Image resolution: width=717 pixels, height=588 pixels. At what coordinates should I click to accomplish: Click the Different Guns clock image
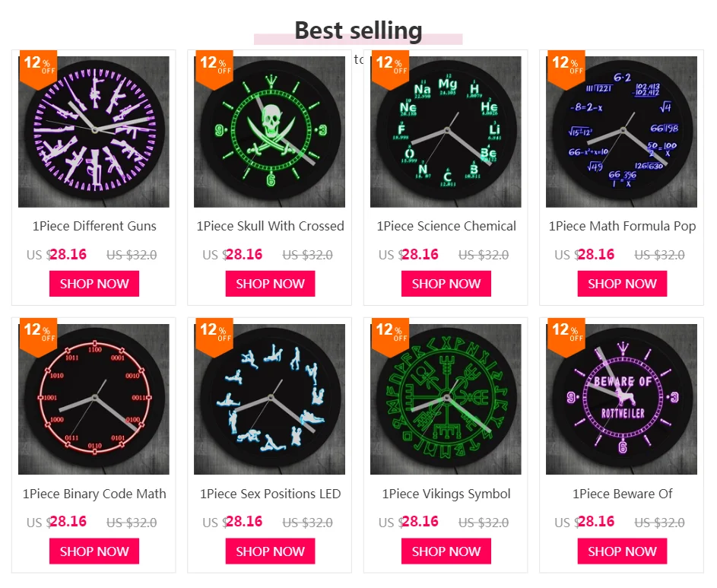coord(94,132)
